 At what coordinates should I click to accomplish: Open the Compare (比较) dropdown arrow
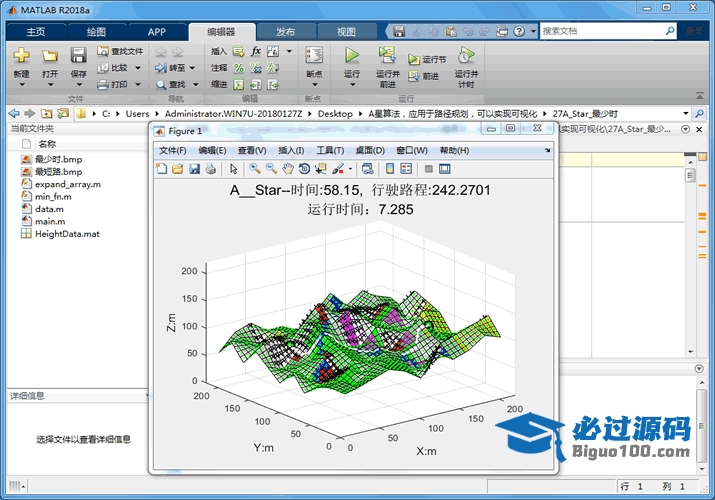138,68
